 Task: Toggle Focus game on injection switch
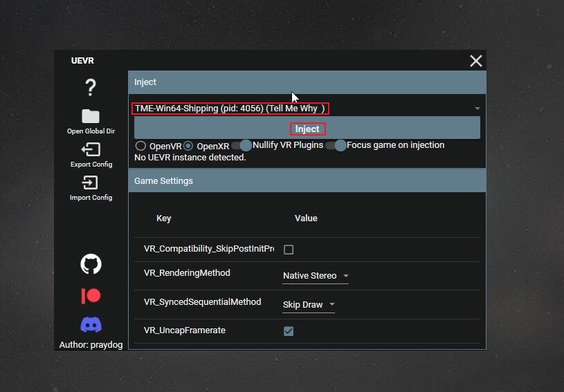click(336, 146)
